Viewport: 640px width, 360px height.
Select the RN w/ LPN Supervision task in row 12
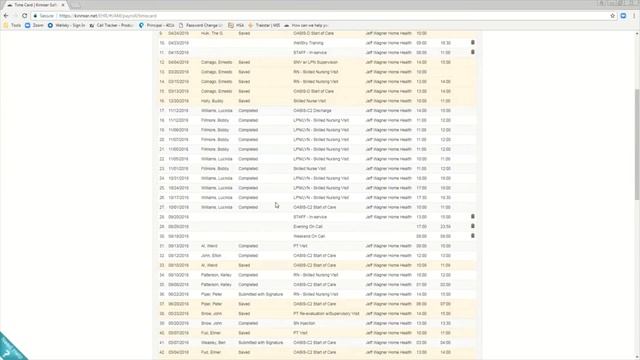tap(315, 62)
